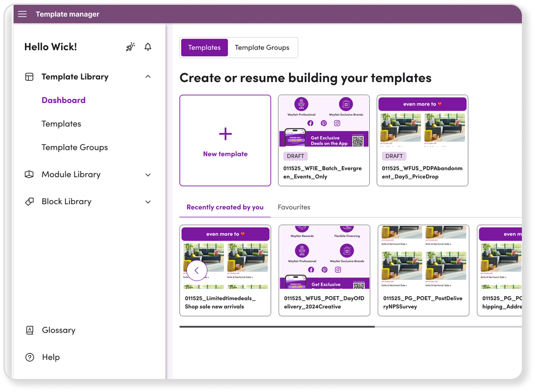
Task: Click the rocket launch icon
Action: pyautogui.click(x=130, y=47)
